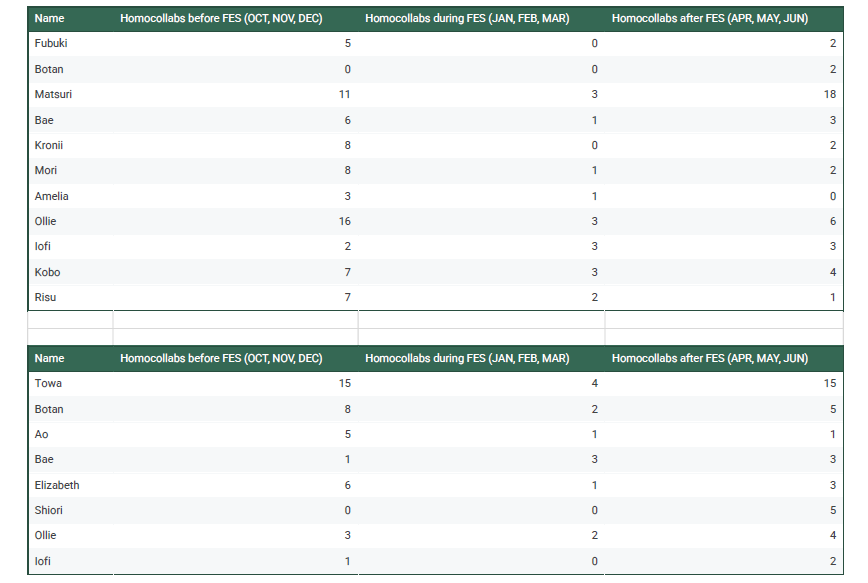Click Amelia's during-FES value 1
Image resolution: width=868 pixels, height=583 pixels.
[x=595, y=196]
